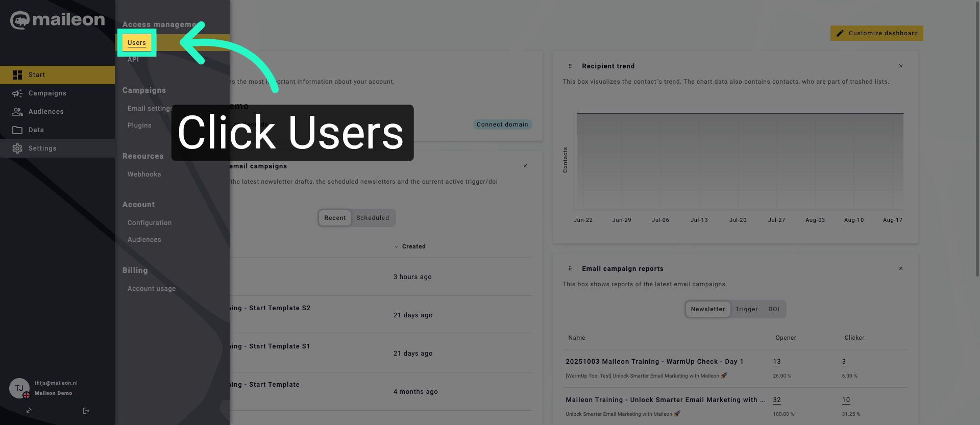The height and width of the screenshot is (425, 980).
Task: Switch to Scheduled campaigns tab
Action: 373,218
